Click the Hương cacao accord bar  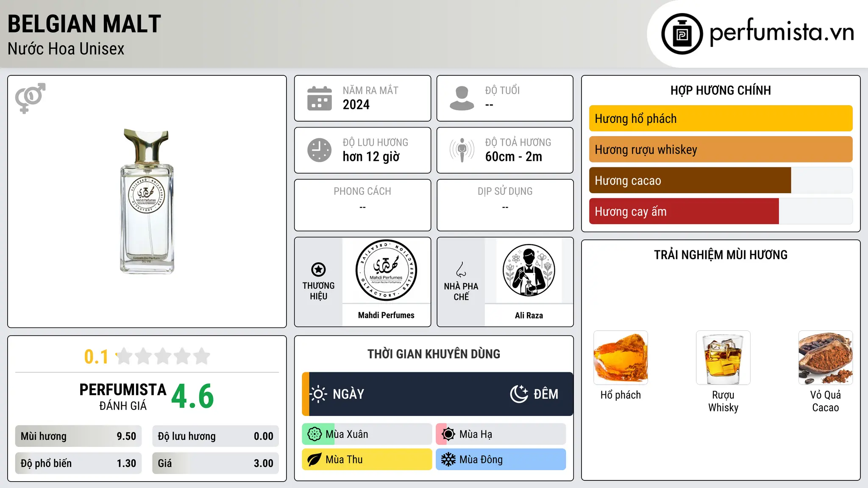(721, 180)
